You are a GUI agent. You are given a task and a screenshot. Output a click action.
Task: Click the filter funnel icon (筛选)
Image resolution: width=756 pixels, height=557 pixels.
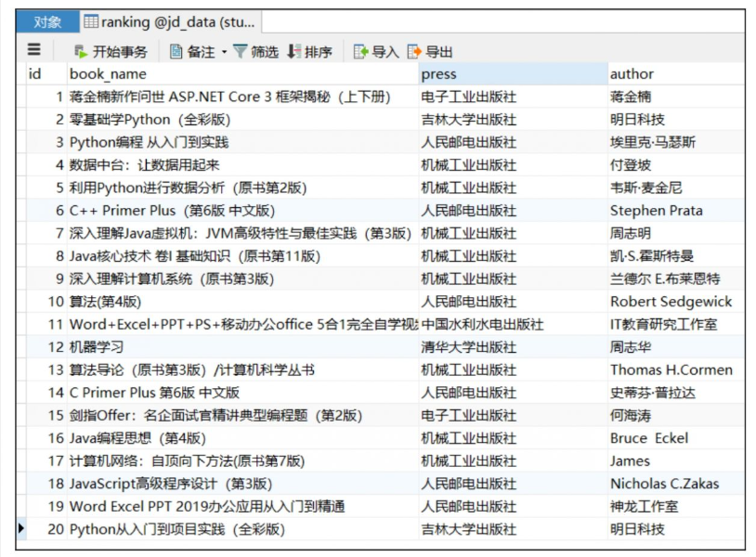pyautogui.click(x=241, y=51)
